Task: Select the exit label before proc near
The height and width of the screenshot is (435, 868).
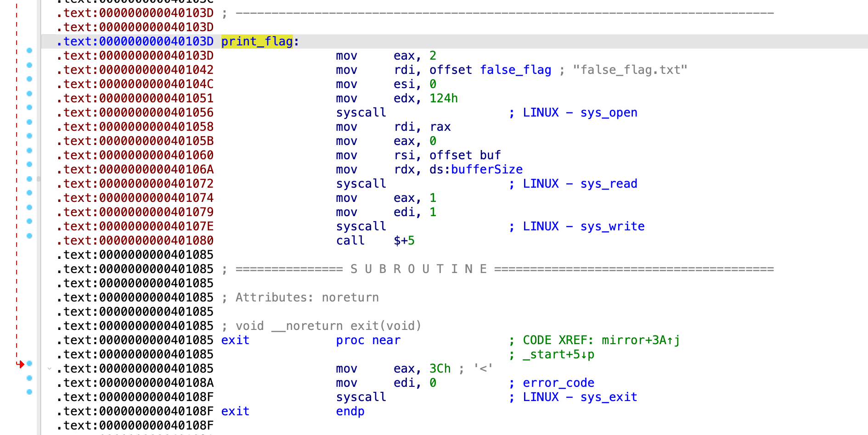Action: (235, 340)
